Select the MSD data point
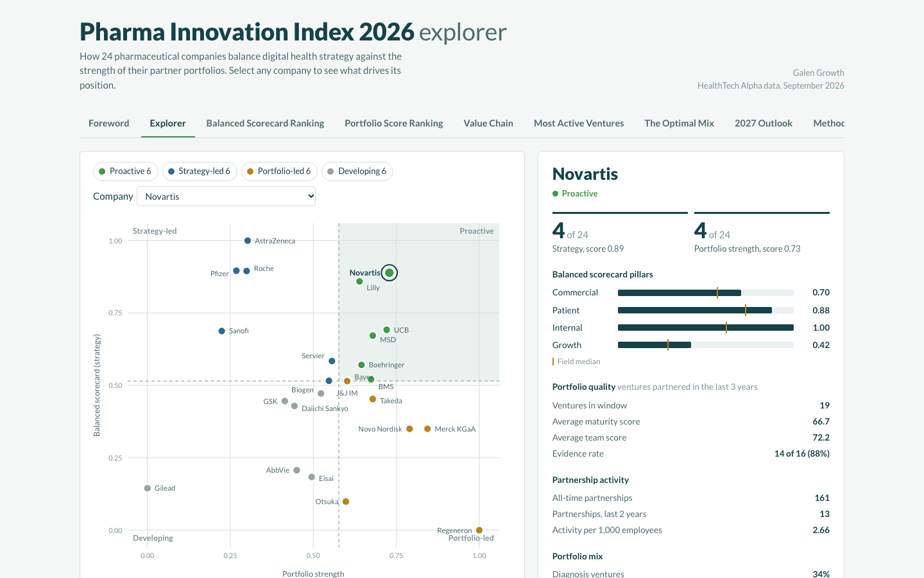924x578 pixels. 373,336
